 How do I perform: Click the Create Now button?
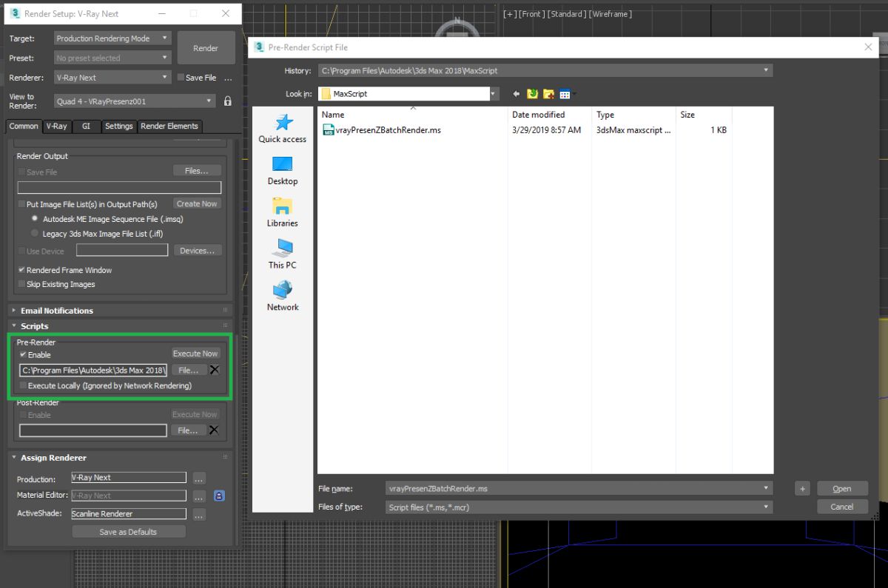(x=197, y=203)
